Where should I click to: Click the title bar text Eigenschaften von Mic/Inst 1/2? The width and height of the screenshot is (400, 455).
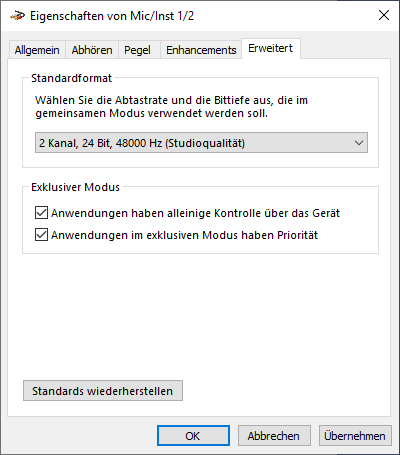point(112,16)
